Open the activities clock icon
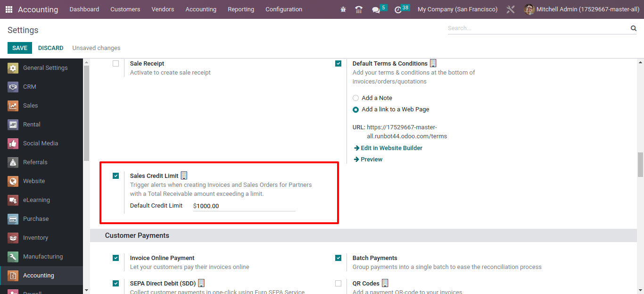The height and width of the screenshot is (294, 644). 398,9
